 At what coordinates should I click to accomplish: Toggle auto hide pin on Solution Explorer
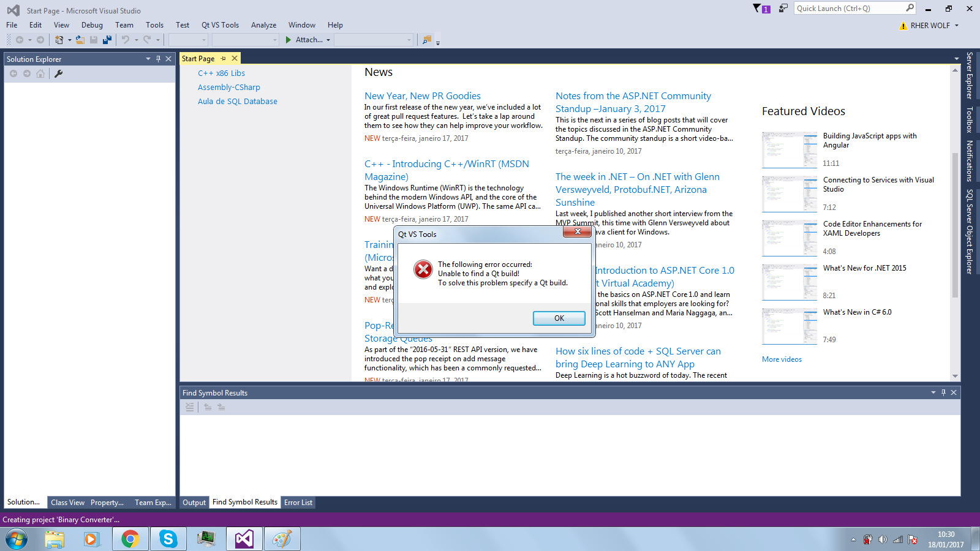click(158, 59)
